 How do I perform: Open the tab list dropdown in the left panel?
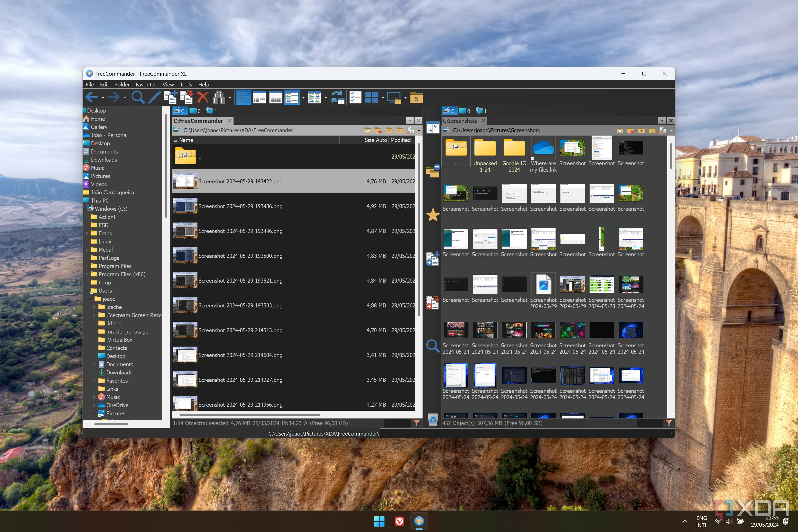409,120
